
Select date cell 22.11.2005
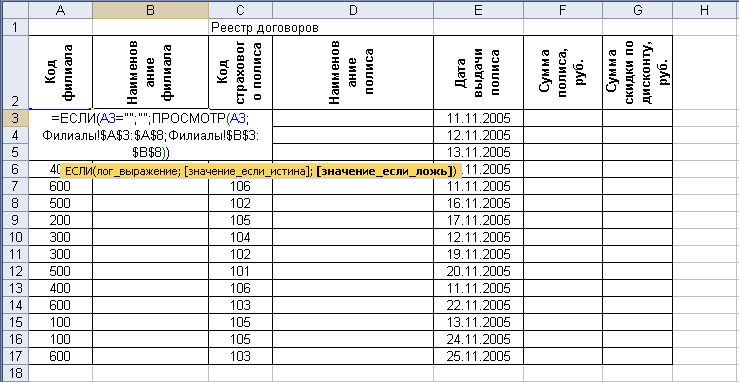click(478, 305)
